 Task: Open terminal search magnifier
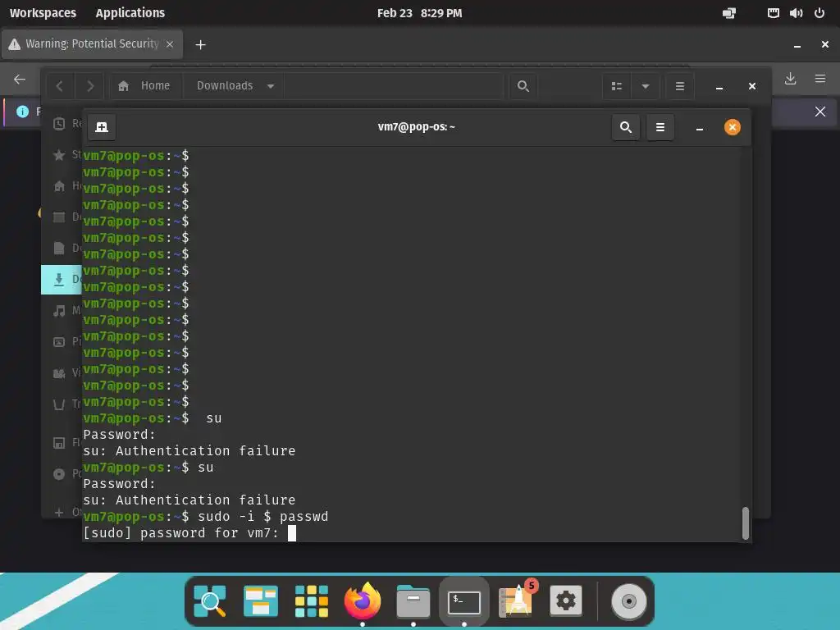pos(626,127)
